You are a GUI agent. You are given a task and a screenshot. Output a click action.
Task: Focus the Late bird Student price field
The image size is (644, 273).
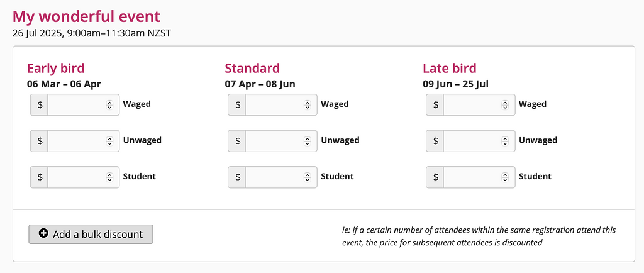(x=479, y=177)
